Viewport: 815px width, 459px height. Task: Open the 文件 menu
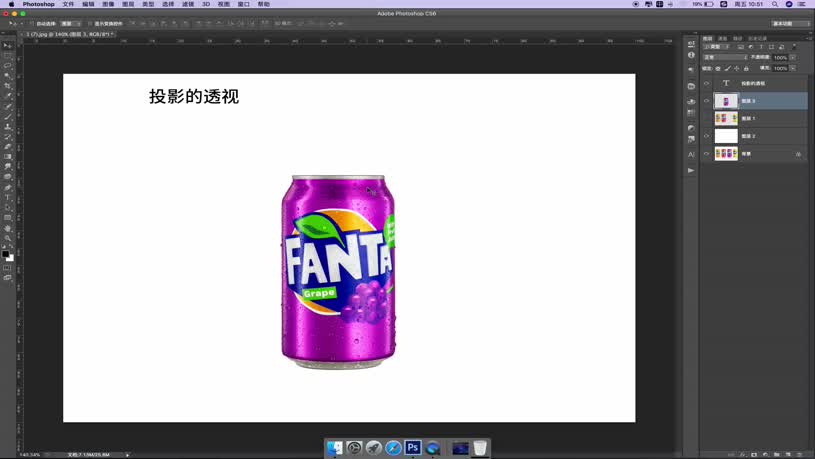pyautogui.click(x=68, y=4)
